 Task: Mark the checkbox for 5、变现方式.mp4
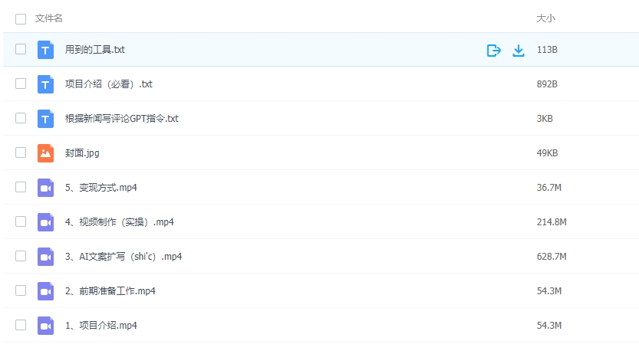click(21, 188)
